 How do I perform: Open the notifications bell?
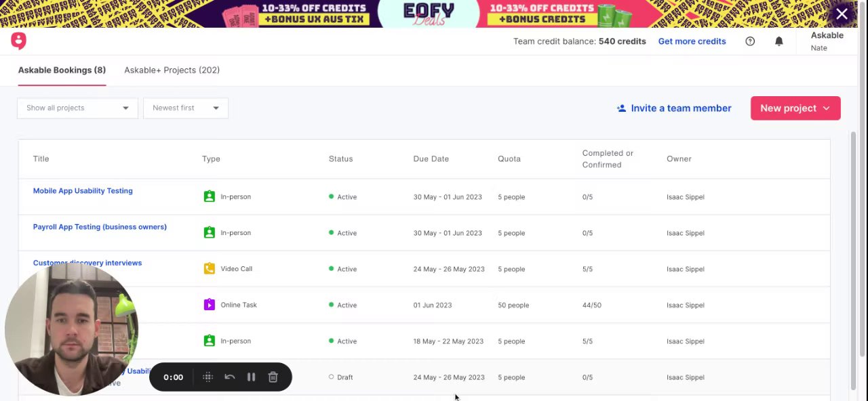tap(779, 41)
